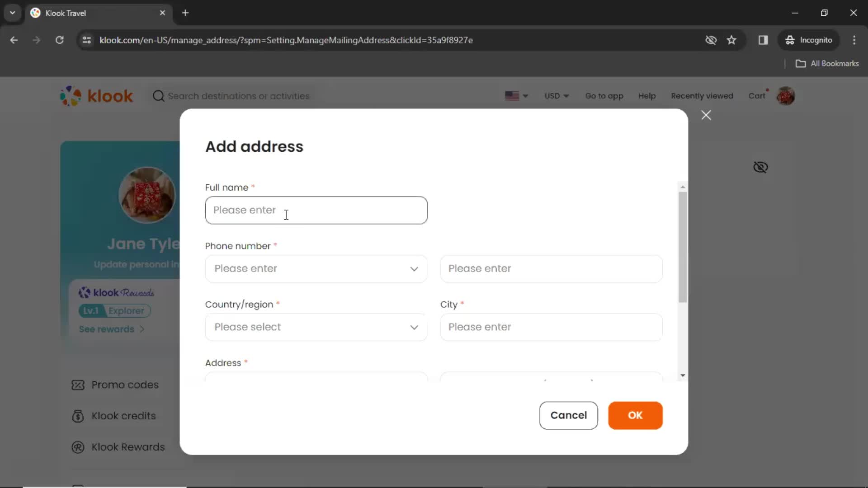Click the user profile avatar icon
The image size is (868, 488).
click(787, 96)
